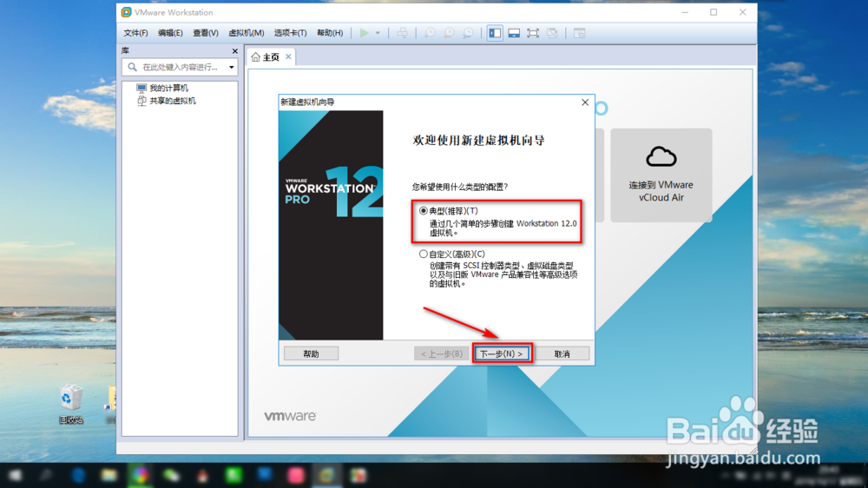This screenshot has width=868, height=488.
Task: Click the WeChat taskbar icon
Action: pos(171,475)
